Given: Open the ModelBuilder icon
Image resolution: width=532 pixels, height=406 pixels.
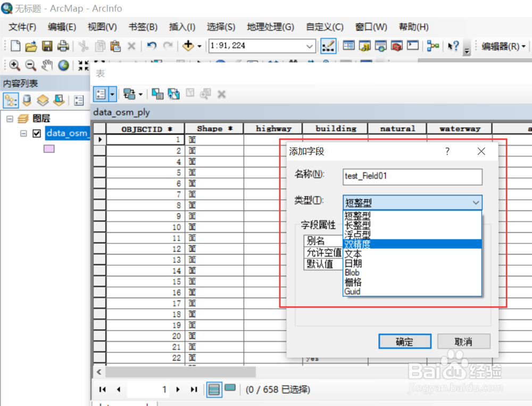Looking at the screenshot, I should [x=433, y=46].
